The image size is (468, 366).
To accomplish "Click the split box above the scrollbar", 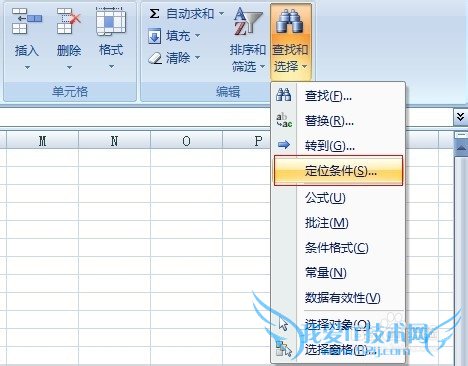I will (461, 135).
